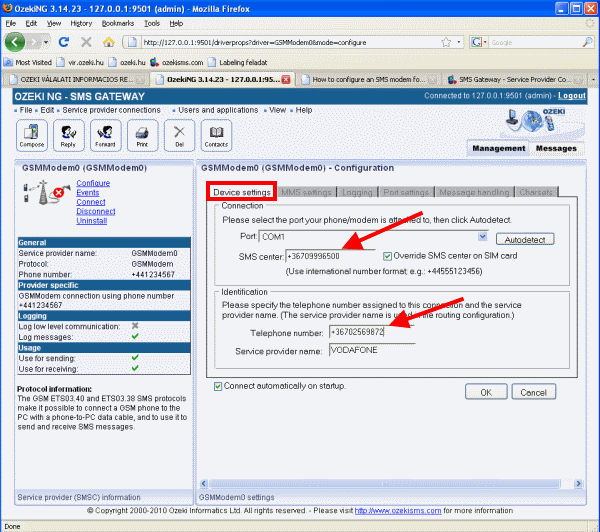Expand the Port COM1 dropdown
The image size is (600, 532).
(x=483, y=237)
